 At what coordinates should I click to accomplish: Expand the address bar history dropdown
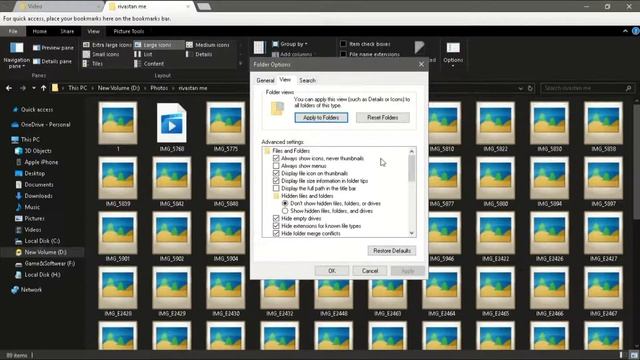click(520, 88)
